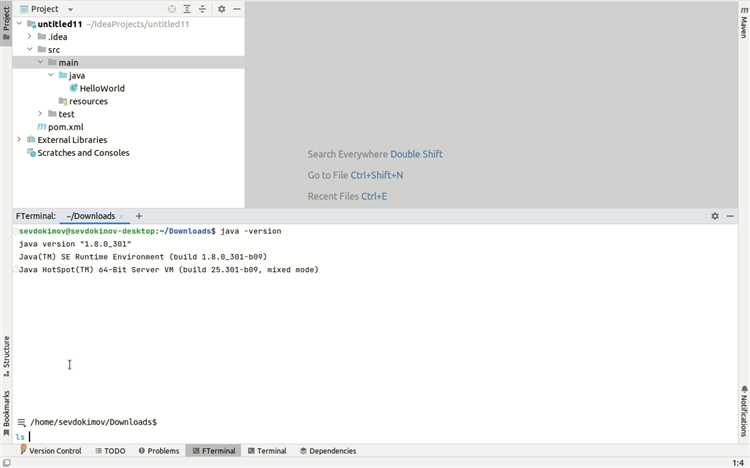Open the Maven tool window
This screenshot has height=468, width=750.
(744, 22)
